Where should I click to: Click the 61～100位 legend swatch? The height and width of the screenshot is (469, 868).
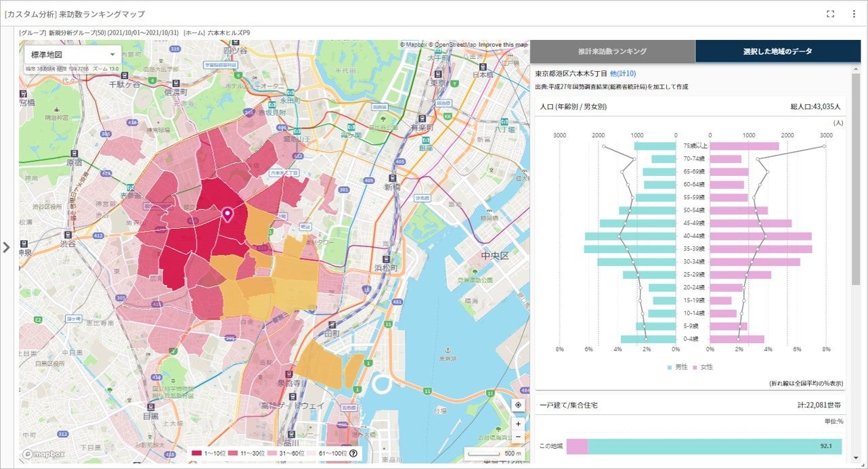(x=312, y=453)
